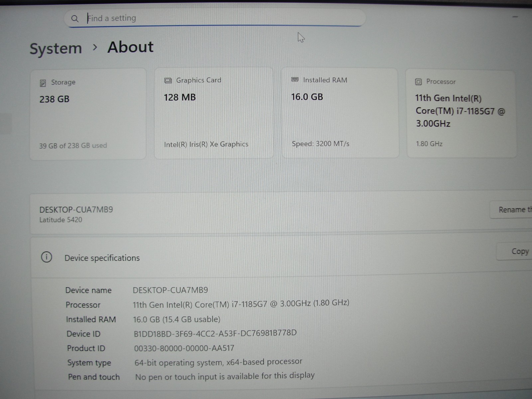Click the search magnifier icon
This screenshot has width=532, height=399.
75,19
